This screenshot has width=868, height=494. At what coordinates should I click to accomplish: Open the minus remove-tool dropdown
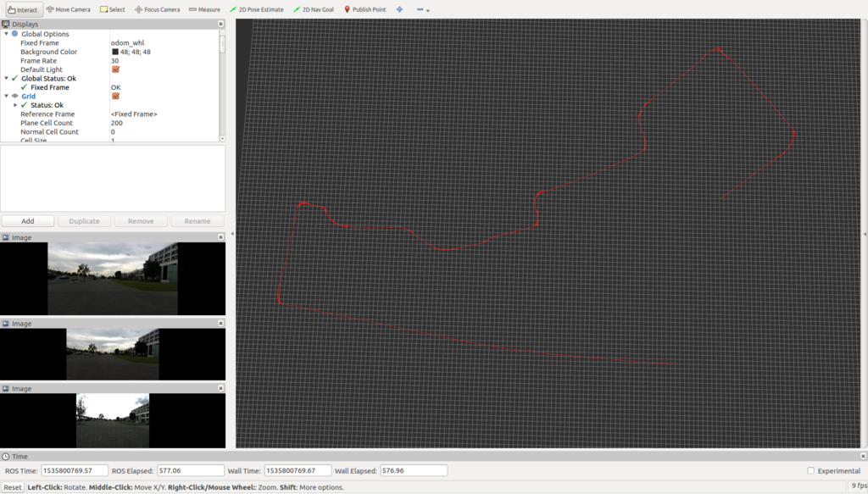pyautogui.click(x=423, y=9)
